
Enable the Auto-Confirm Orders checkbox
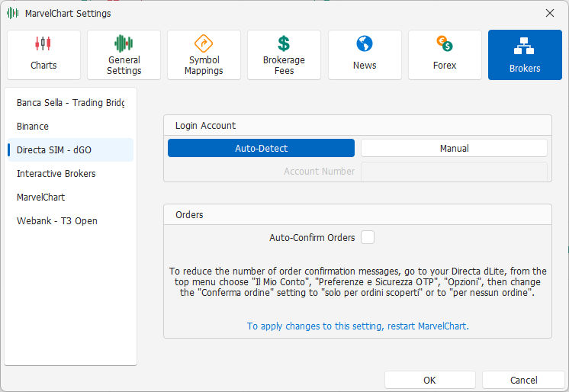point(368,237)
